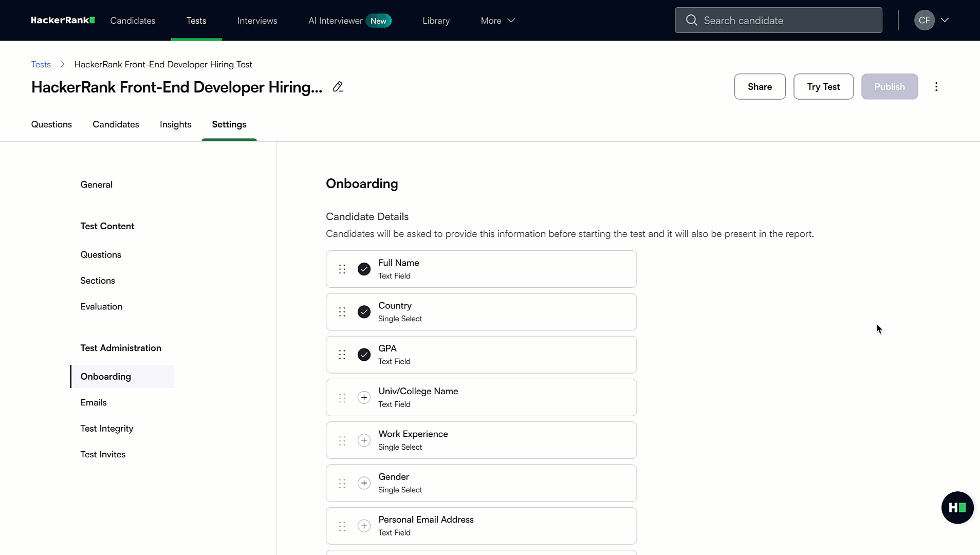The height and width of the screenshot is (555, 980).
Task: Grab the drag handle on the Full Name card
Action: coord(342,269)
